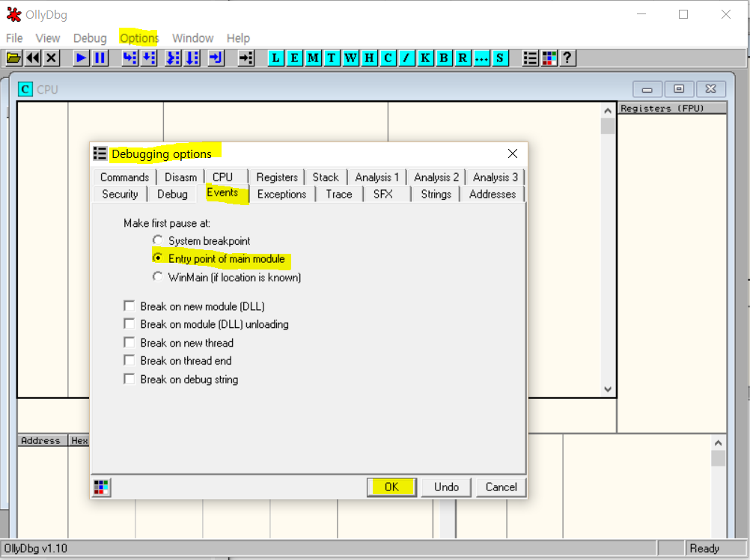The image size is (750, 560).
Task: Confirm settings with OK button
Action: 391,487
